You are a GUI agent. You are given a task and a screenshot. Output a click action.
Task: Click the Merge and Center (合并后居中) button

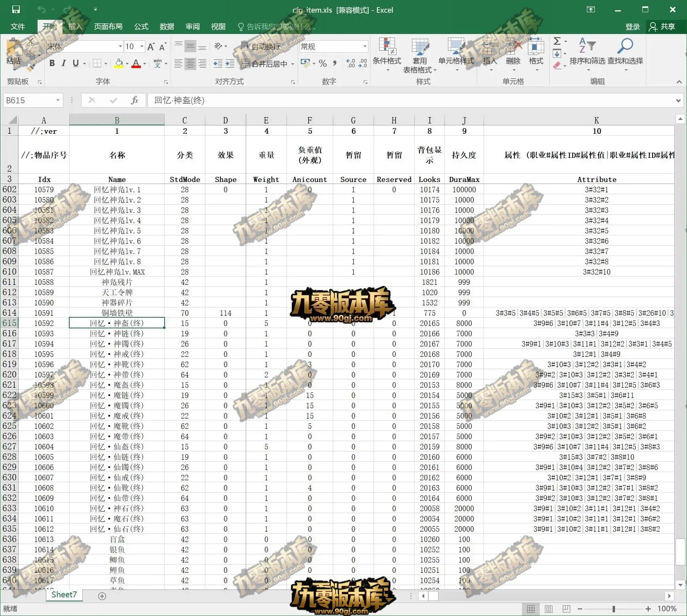click(264, 63)
